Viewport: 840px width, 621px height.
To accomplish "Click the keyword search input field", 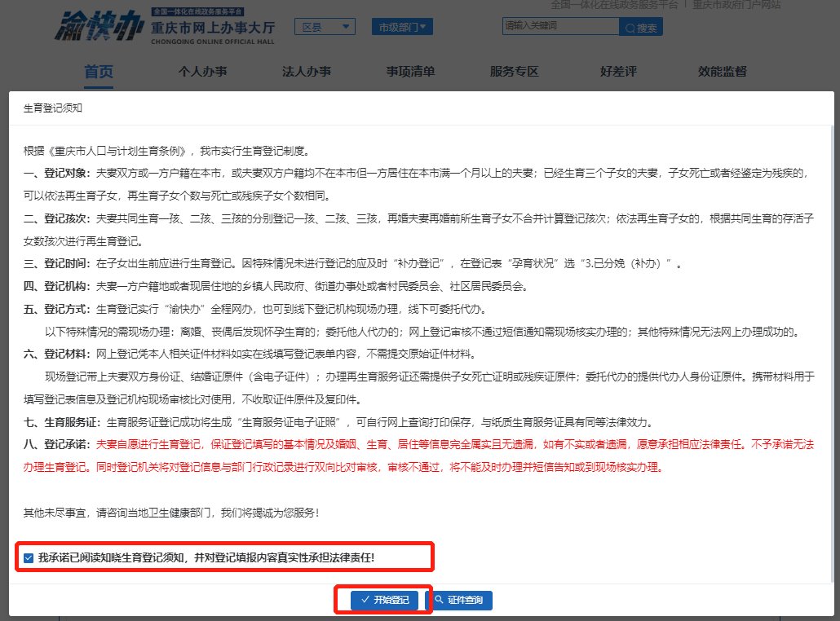I will (x=559, y=27).
